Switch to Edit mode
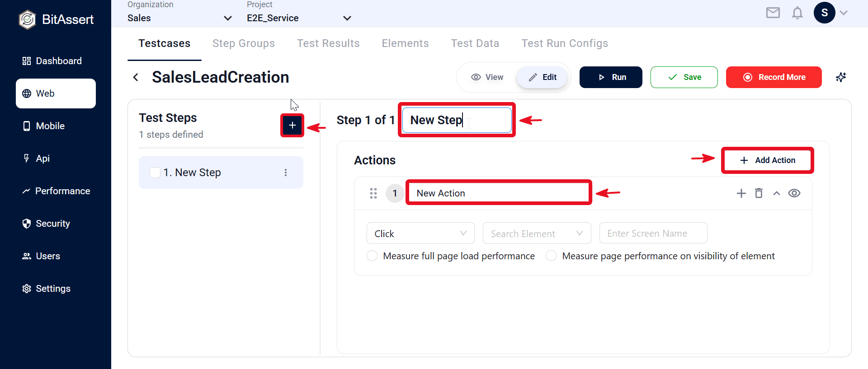 [542, 77]
